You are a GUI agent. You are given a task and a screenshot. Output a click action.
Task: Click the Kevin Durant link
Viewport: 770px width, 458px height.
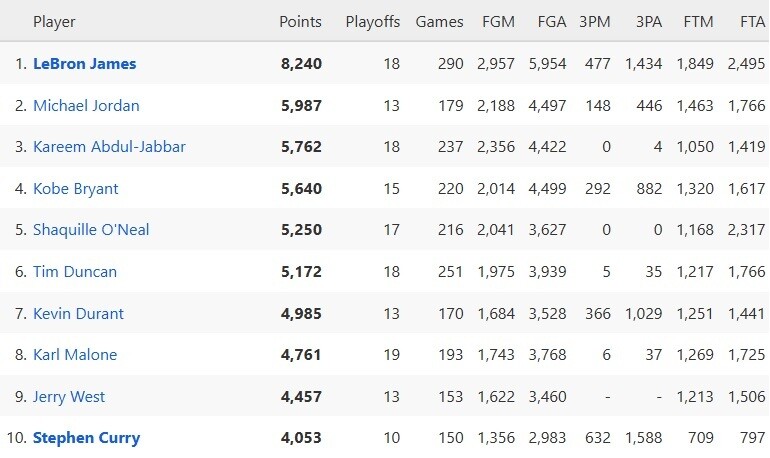coord(78,314)
